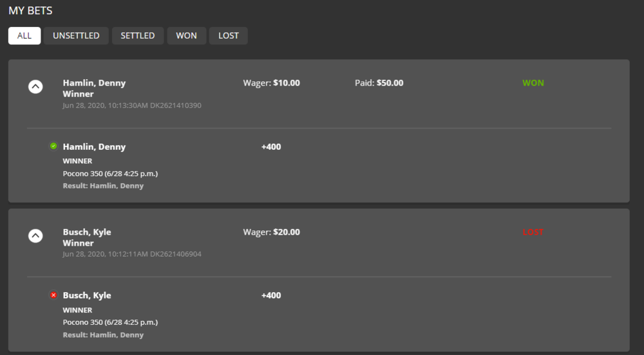Click the green won checkmark icon

point(53,146)
